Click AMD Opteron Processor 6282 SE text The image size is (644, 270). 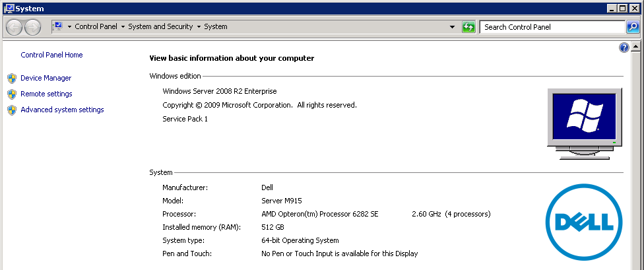point(320,214)
